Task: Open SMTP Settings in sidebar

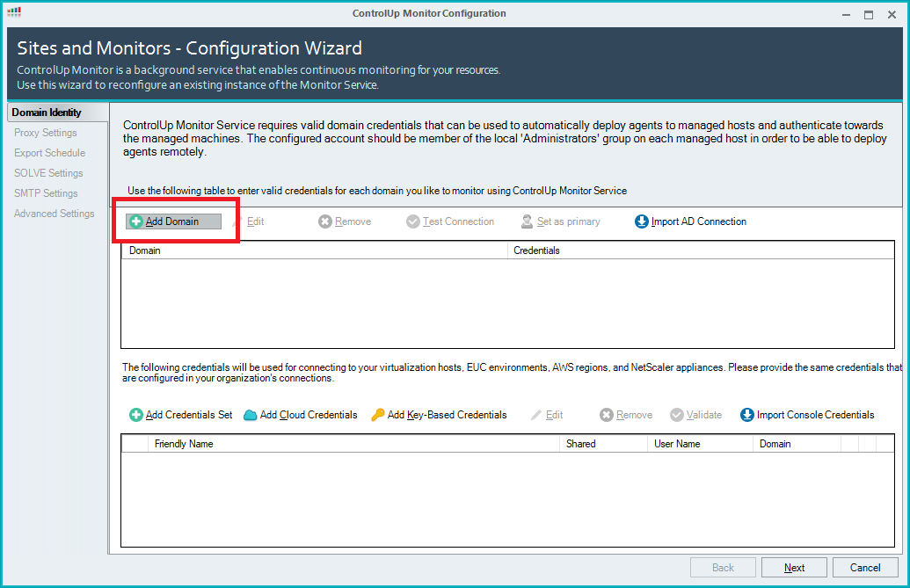Action: point(46,193)
